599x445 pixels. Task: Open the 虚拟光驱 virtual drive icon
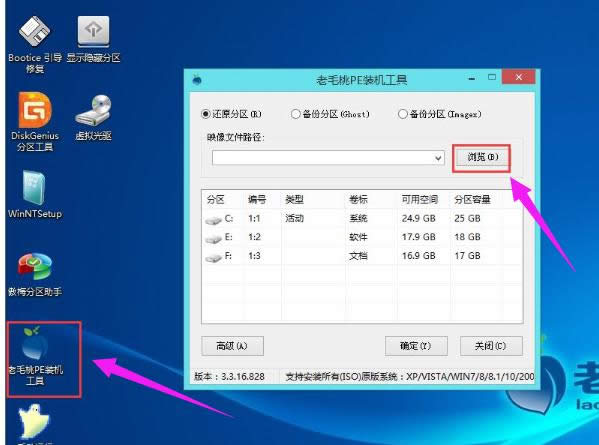(x=93, y=117)
